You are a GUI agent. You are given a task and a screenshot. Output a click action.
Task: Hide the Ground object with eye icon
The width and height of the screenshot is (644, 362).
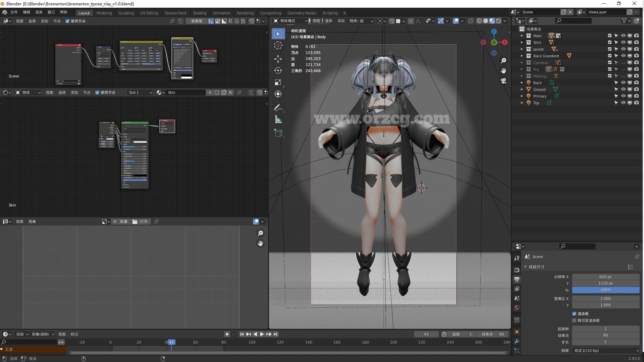point(623,89)
